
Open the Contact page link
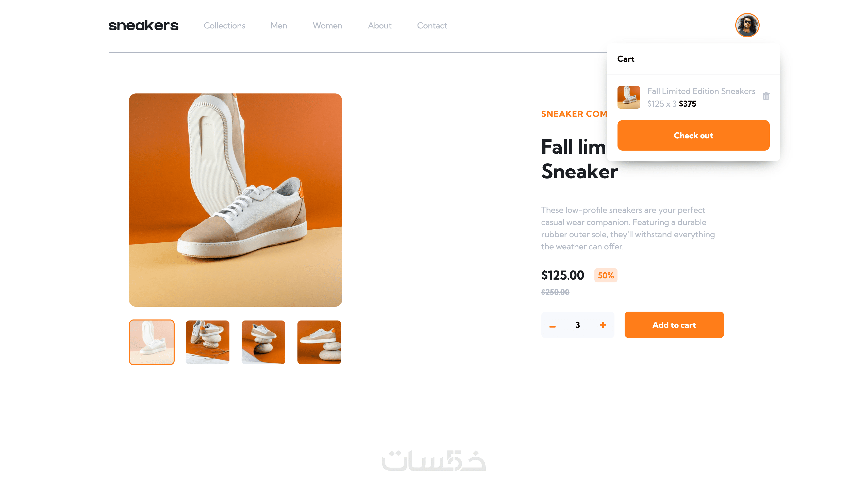click(x=432, y=26)
